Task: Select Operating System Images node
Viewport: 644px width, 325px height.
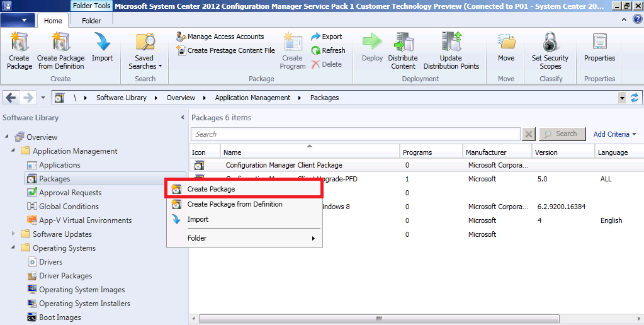Action: pos(82,290)
